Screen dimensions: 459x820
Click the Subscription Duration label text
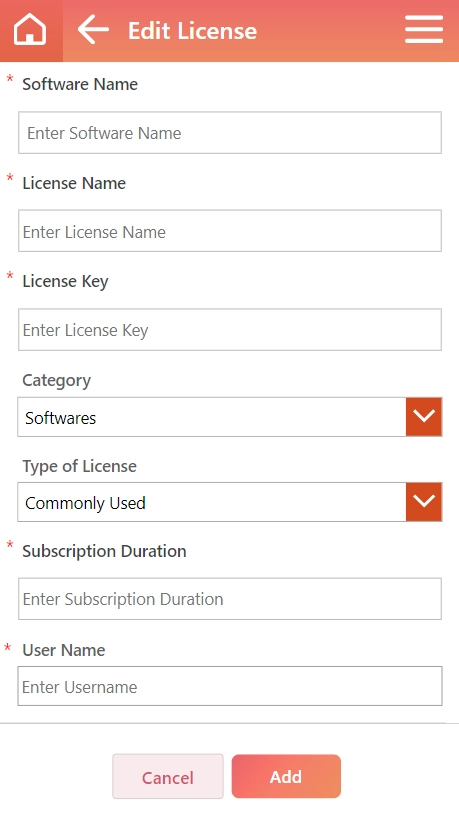tap(105, 551)
